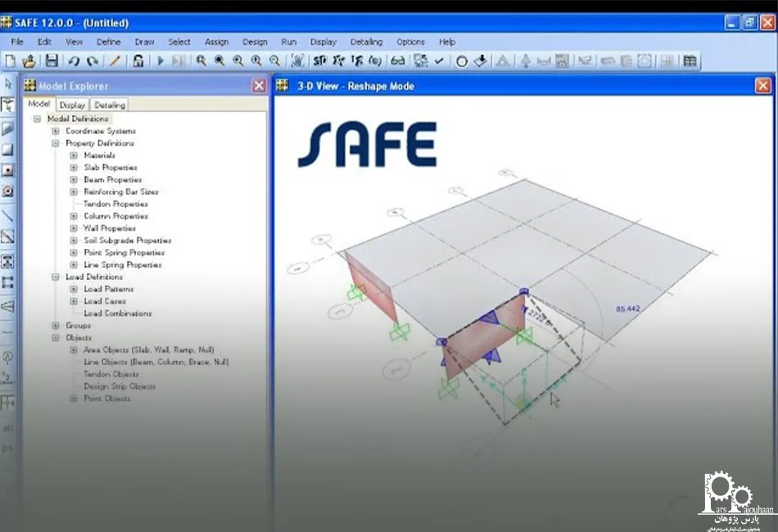Click the Run Analysis play icon
Viewport: 778px width, 532px height.
(x=161, y=61)
